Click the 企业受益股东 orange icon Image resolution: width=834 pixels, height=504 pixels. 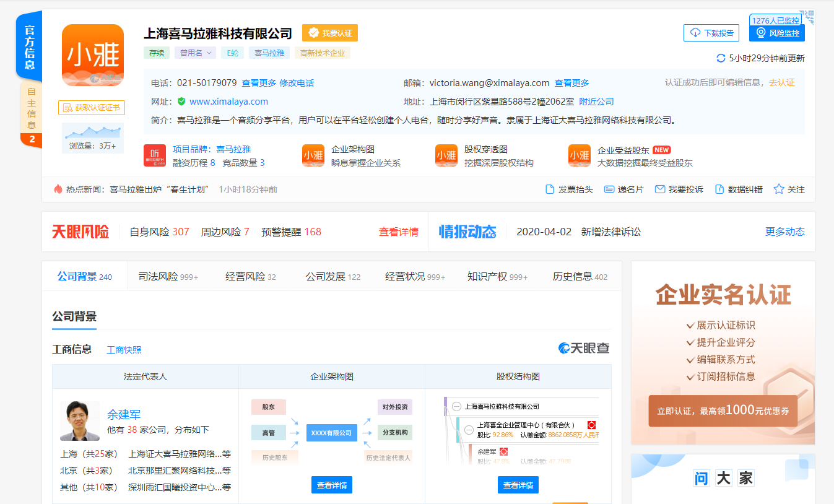[x=580, y=155]
